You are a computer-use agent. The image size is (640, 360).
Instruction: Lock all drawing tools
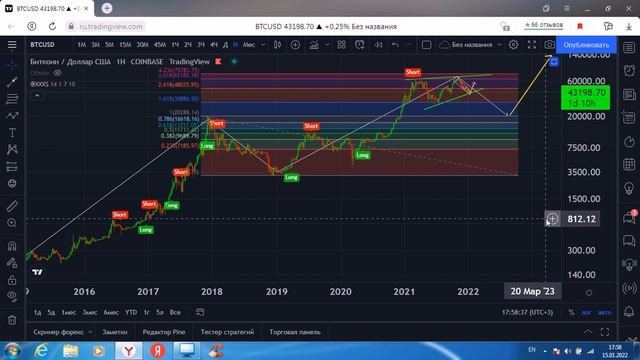(x=12, y=280)
